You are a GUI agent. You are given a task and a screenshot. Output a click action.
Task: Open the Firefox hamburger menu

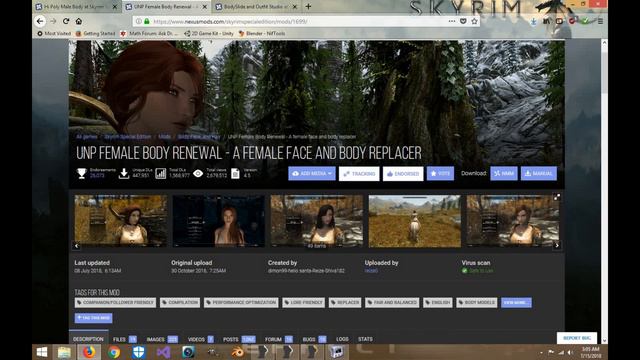pos(600,21)
